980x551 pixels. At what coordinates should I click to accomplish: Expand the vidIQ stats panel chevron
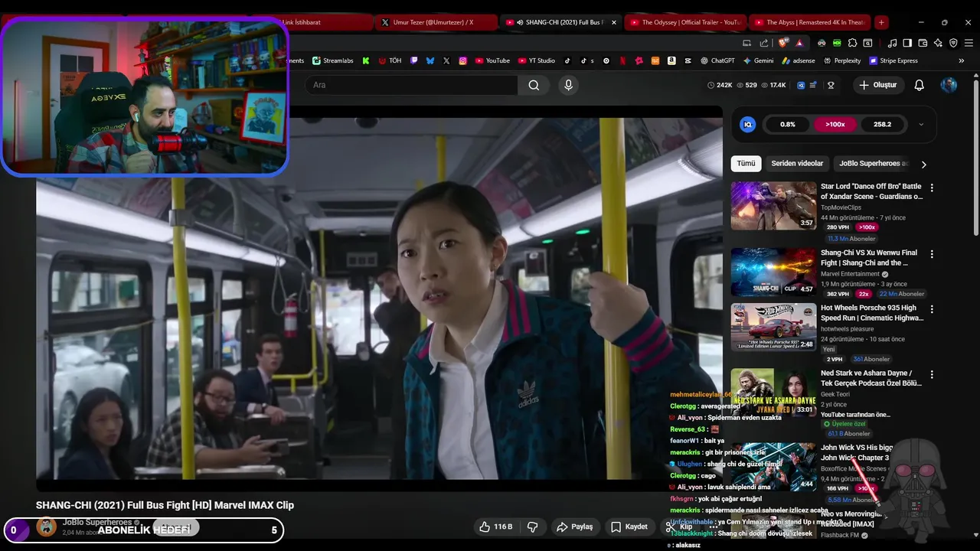click(x=921, y=124)
